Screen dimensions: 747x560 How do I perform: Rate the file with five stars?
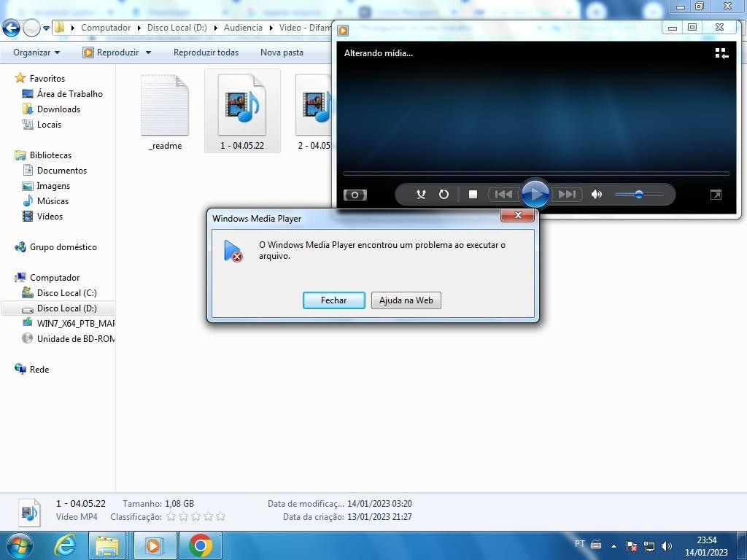(x=220, y=517)
